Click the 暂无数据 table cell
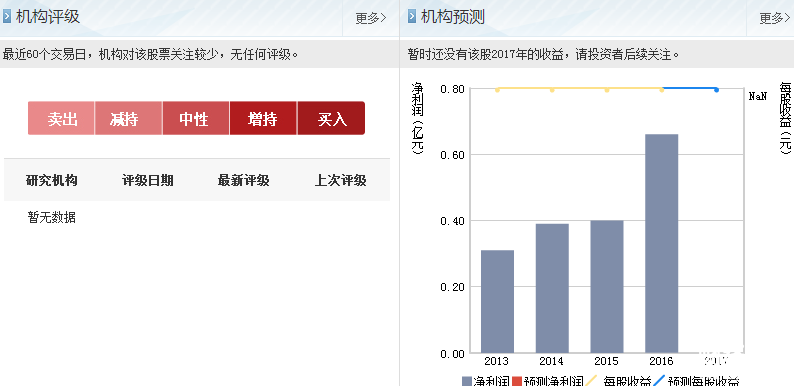The width and height of the screenshot is (794, 386). point(52,218)
